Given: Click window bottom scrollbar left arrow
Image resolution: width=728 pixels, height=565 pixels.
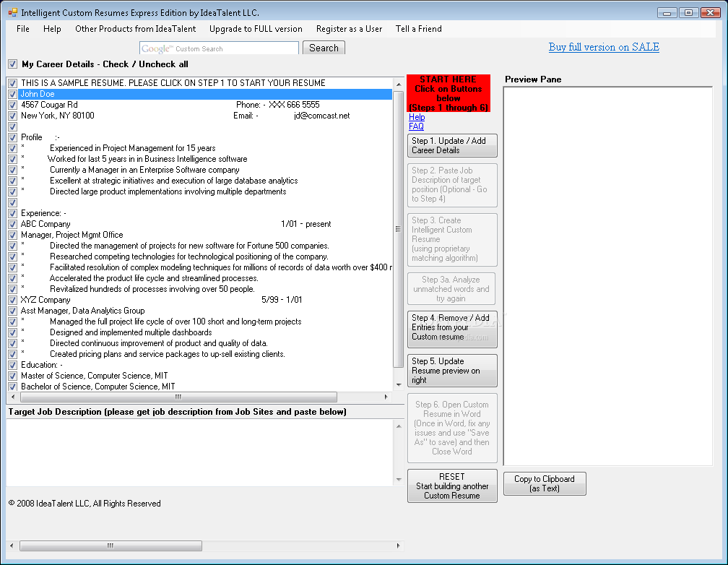Looking at the screenshot, I should click(12, 545).
